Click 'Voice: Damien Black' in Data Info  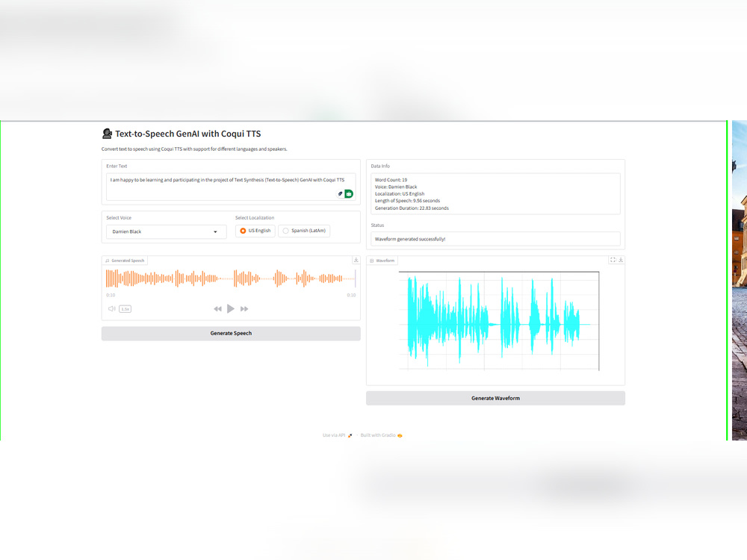[x=396, y=187]
